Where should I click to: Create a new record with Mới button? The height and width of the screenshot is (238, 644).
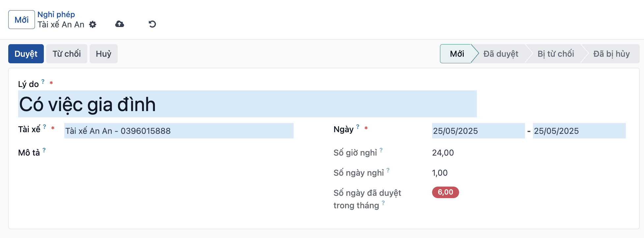pos(21,20)
